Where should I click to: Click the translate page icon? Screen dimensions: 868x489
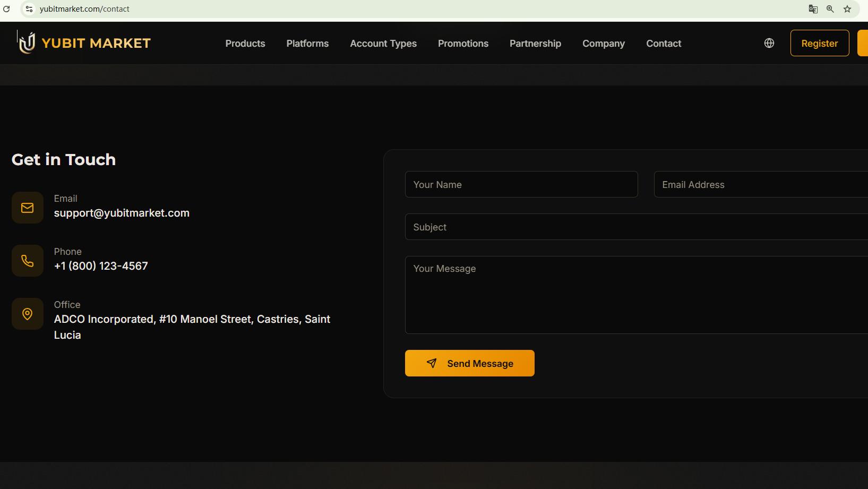(813, 9)
